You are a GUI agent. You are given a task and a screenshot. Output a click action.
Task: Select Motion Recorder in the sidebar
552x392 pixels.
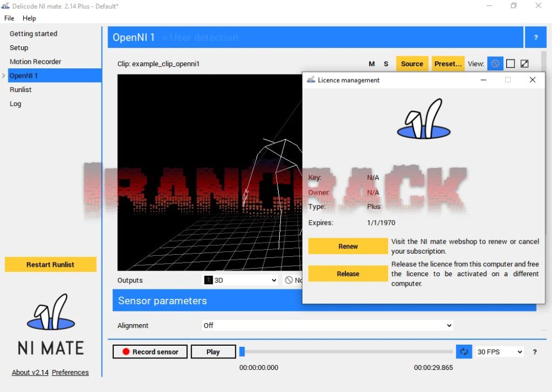point(35,62)
